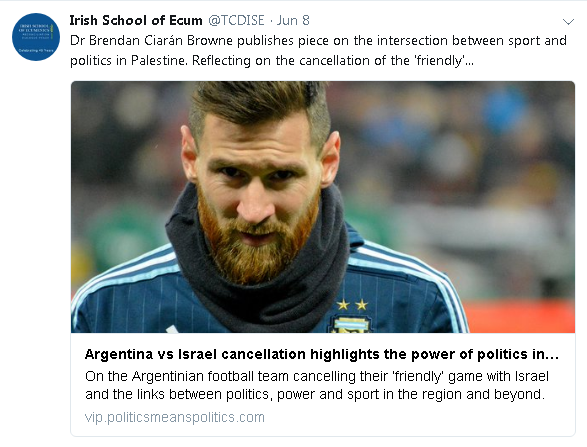The height and width of the screenshot is (447, 587).
Task: Click the footballer photo in the link card
Action: coord(323,207)
